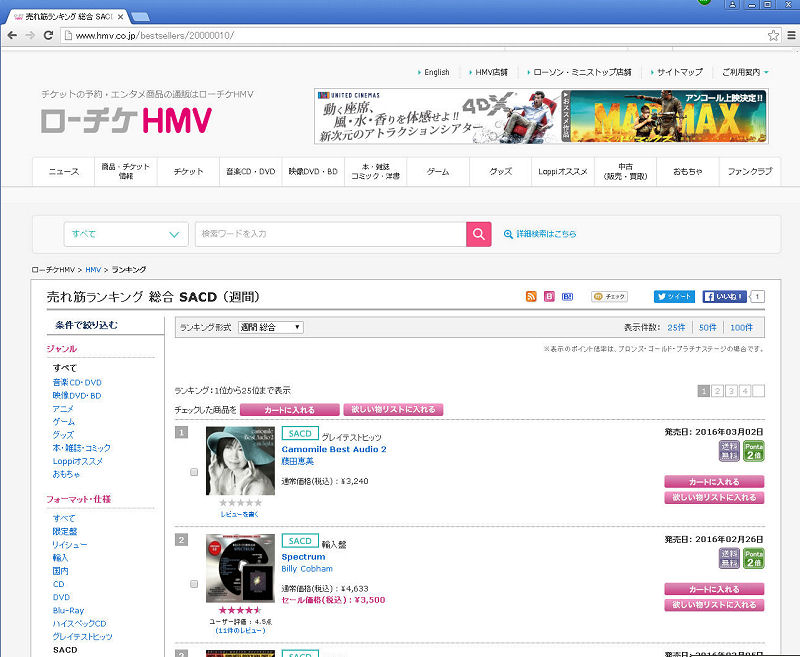This screenshot has width=800, height=657.
Task: Click the pink B bookmark icon
Action: pos(549,296)
